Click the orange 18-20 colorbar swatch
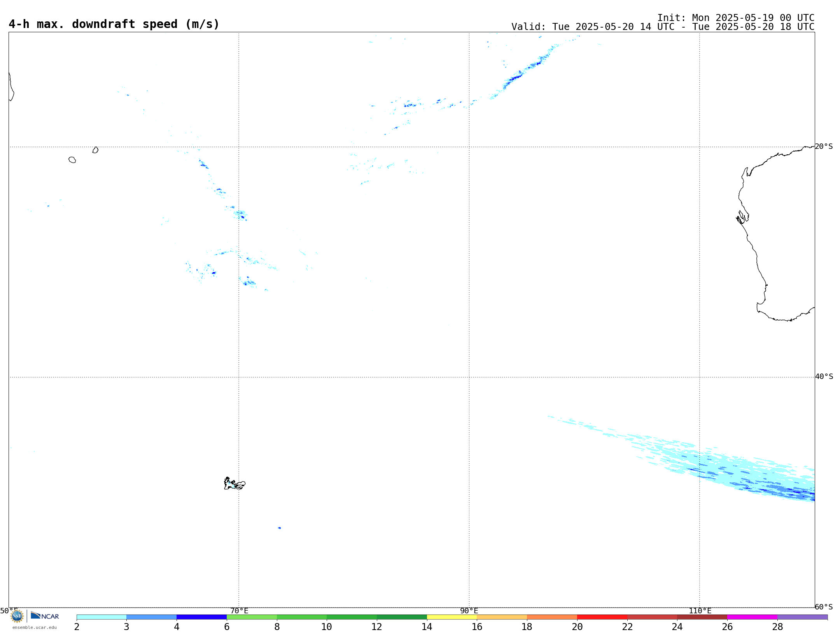Image resolution: width=840 pixels, height=632 pixels. pos(552,617)
